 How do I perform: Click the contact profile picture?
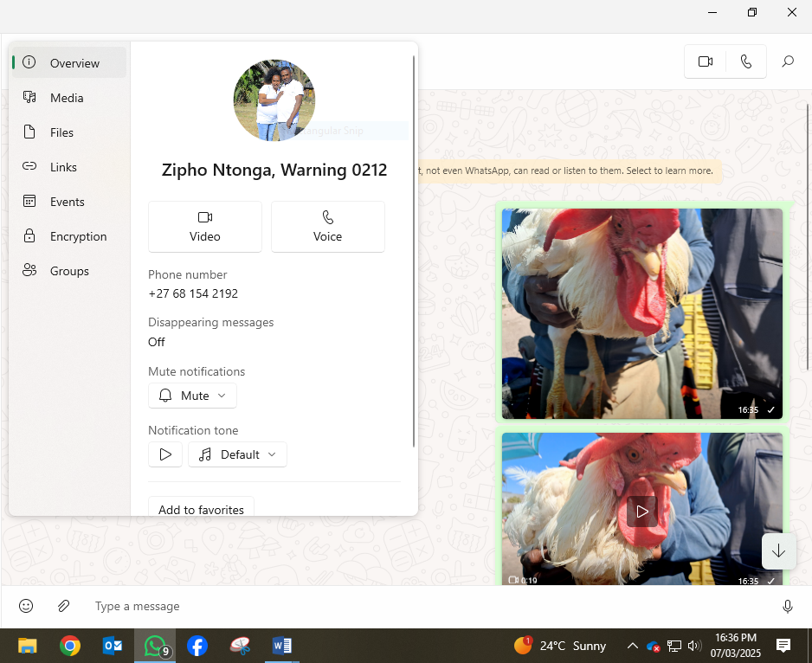[274, 100]
